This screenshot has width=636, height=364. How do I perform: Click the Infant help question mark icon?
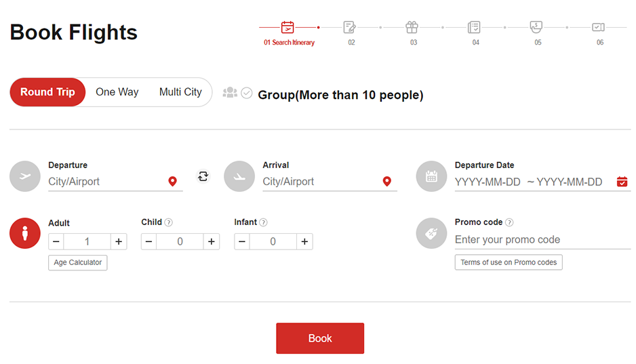(263, 222)
